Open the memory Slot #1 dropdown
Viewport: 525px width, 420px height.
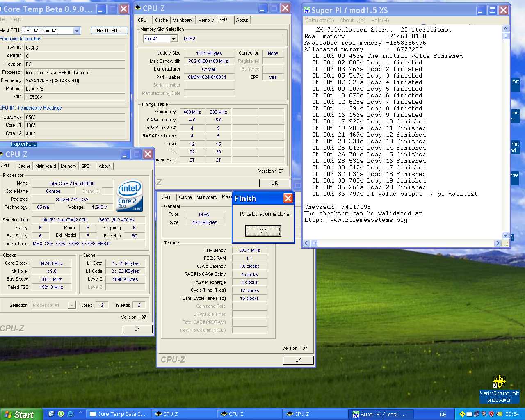174,39
